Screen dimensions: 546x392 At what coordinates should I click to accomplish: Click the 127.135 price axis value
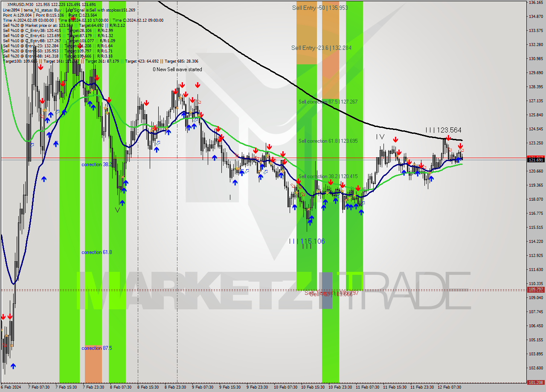pyautogui.click(x=536, y=101)
